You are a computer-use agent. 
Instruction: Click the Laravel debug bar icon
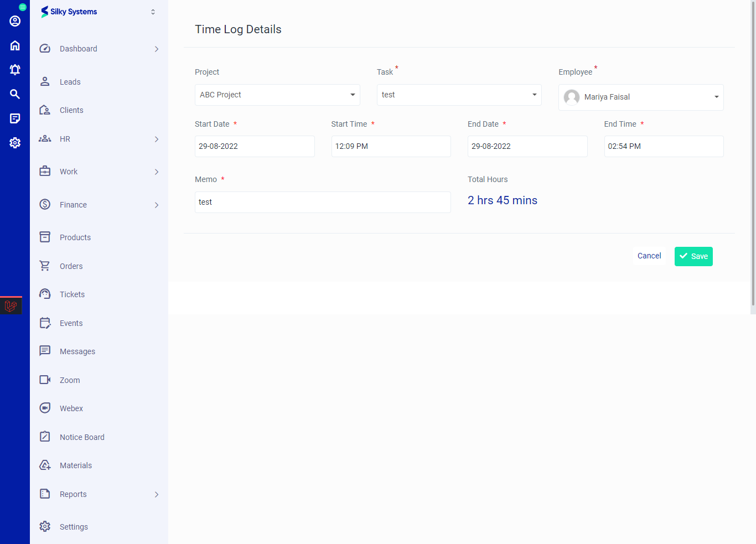[x=11, y=305]
